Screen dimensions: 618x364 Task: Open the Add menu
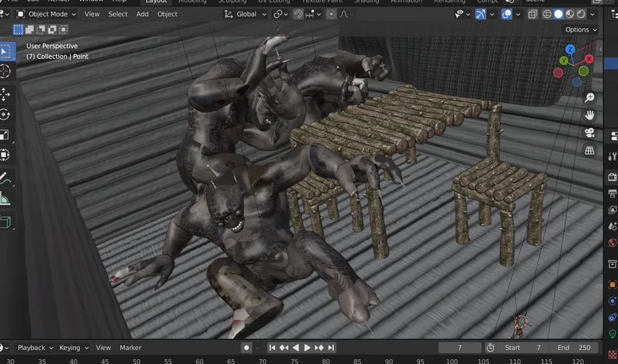coord(142,14)
